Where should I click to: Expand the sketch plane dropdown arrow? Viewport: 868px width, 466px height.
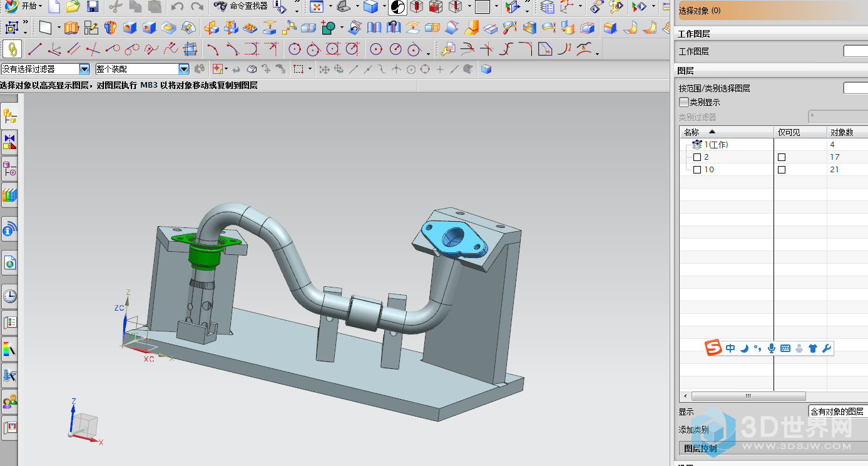[59, 28]
